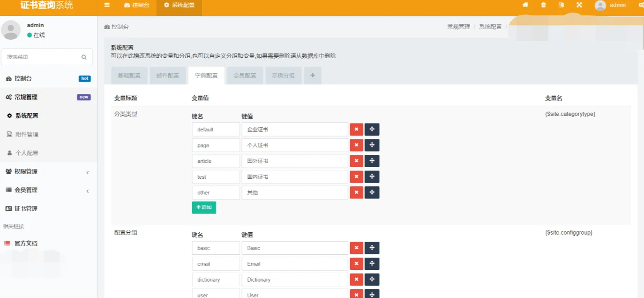Switch to the 邮件配置 tab
644x298 pixels.
168,76
